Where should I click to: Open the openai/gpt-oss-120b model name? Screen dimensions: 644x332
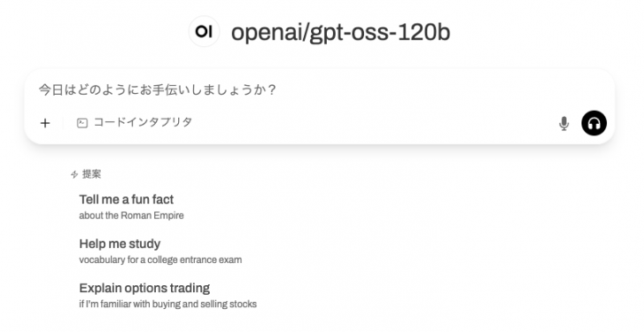[340, 32]
